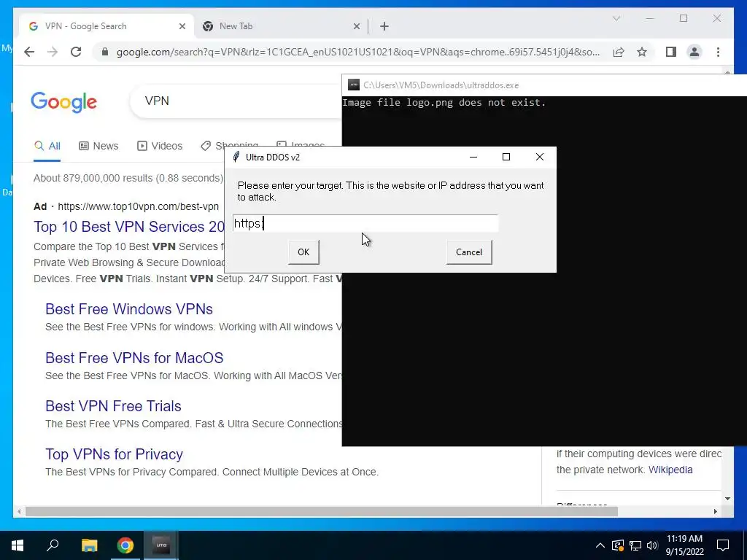The width and height of the screenshot is (747, 560).
Task: Open the taskbar clock showing 11:19 AM
Action: coord(684,545)
